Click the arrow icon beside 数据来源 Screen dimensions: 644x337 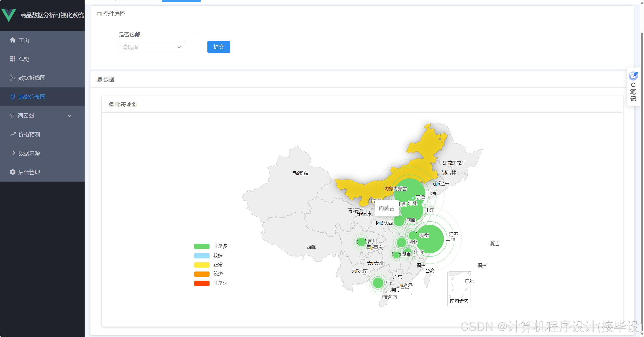point(13,153)
